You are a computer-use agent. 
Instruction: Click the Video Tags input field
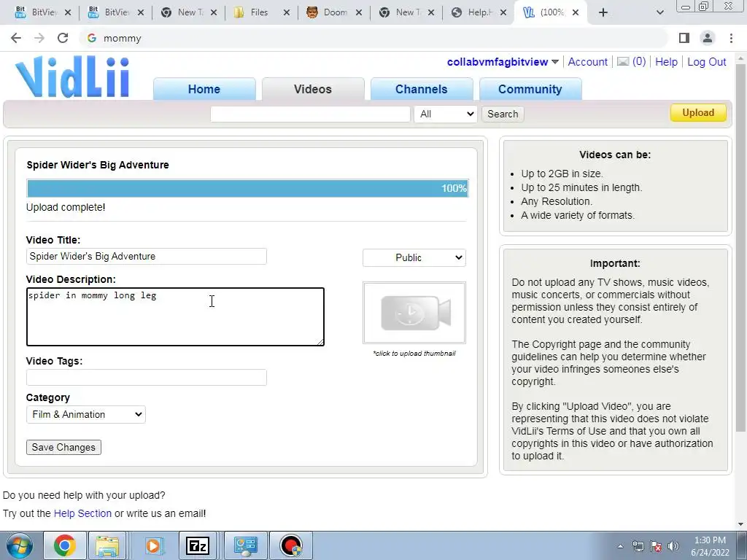click(x=146, y=377)
